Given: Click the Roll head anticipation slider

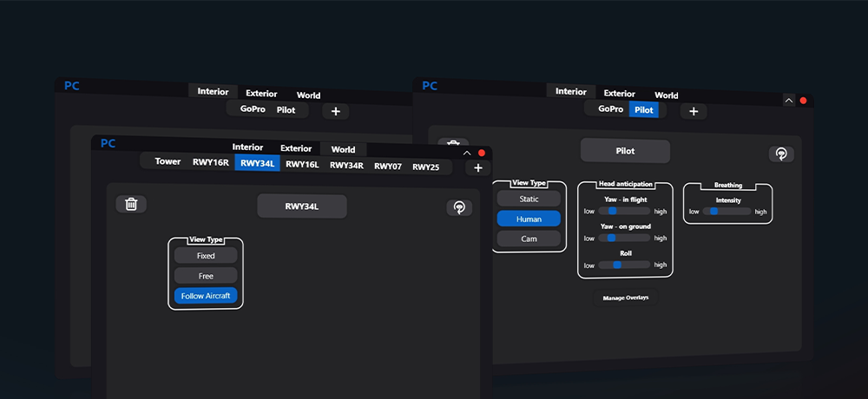Looking at the screenshot, I should [x=625, y=265].
